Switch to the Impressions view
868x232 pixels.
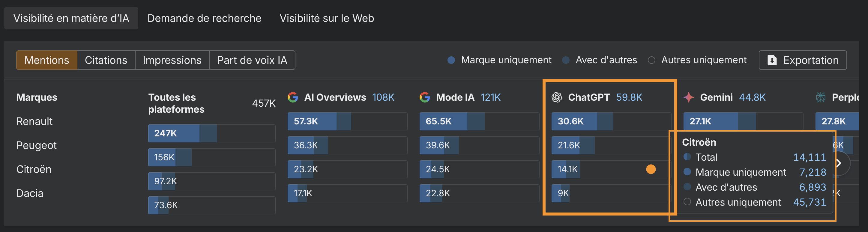172,60
